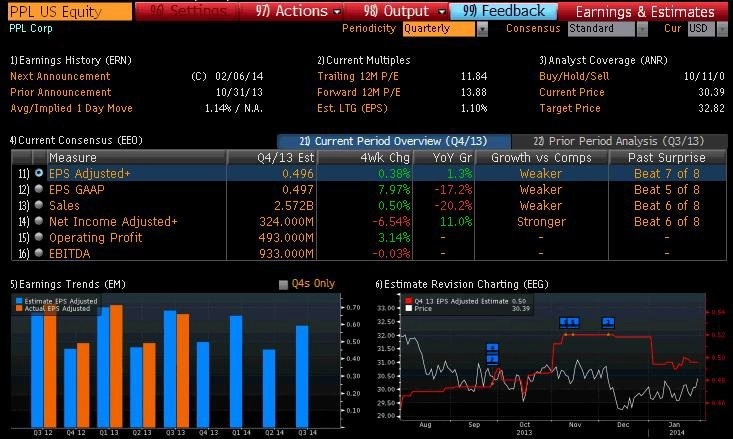This screenshot has width=733, height=439.
Task: Click Est. LTG (EPS) value 1.10%
Action: pyautogui.click(x=474, y=108)
